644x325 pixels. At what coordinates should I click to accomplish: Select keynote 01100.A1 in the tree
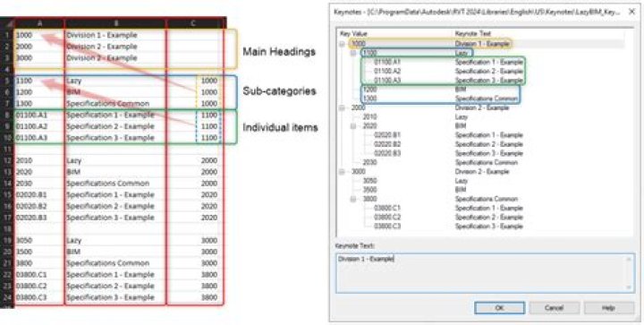coord(387,62)
